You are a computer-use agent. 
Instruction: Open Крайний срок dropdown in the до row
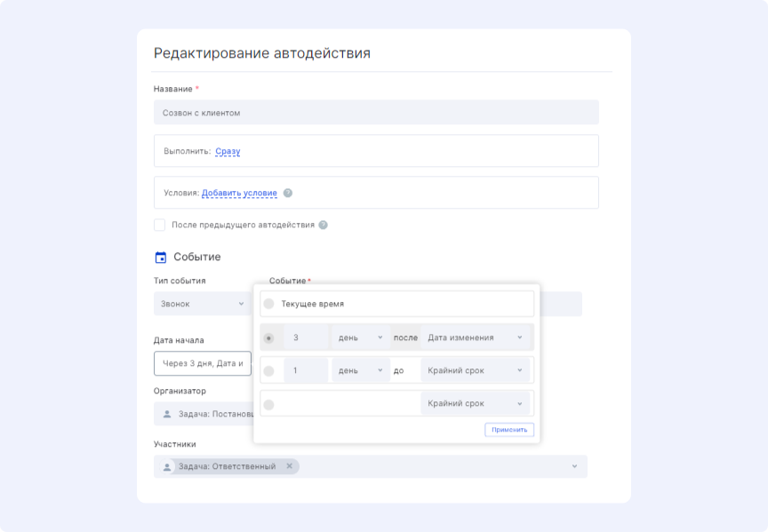pyautogui.click(x=475, y=370)
